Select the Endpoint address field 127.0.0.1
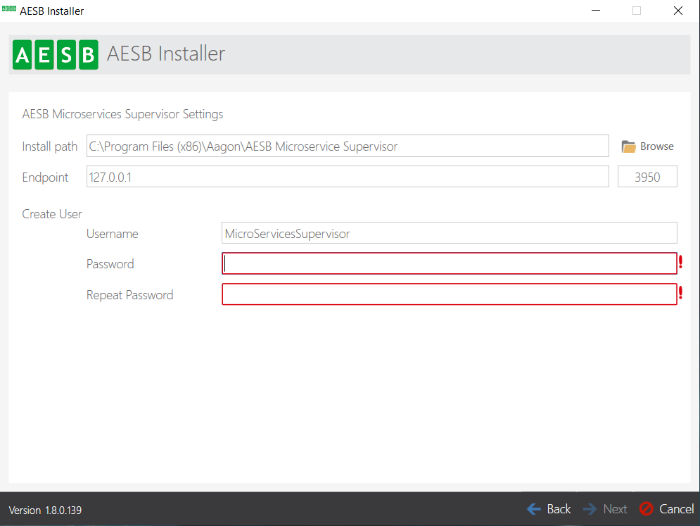The width and height of the screenshot is (700, 526). pos(347,177)
